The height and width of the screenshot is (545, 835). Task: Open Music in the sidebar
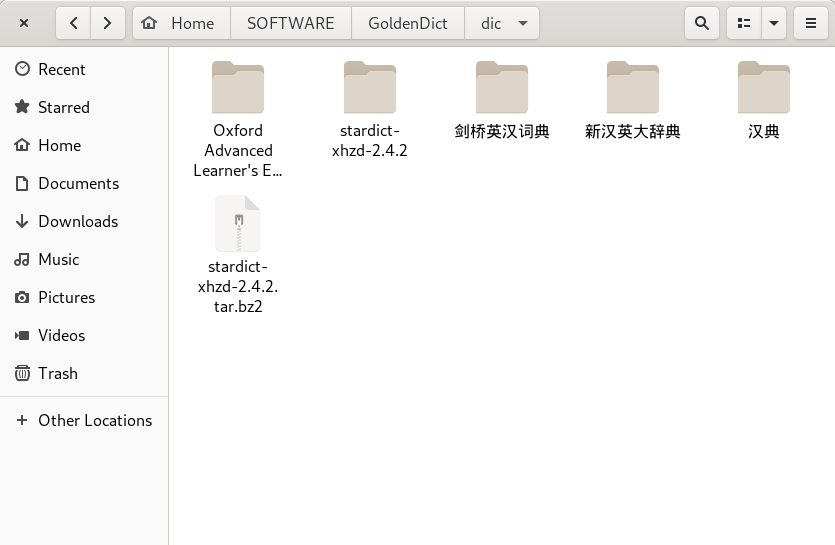point(84,259)
